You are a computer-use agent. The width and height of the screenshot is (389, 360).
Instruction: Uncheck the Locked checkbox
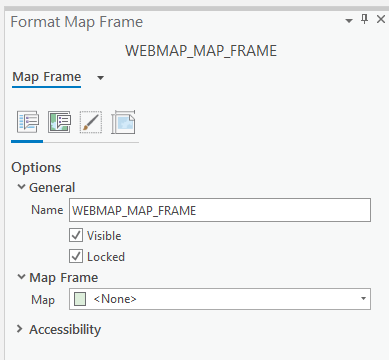(76, 256)
